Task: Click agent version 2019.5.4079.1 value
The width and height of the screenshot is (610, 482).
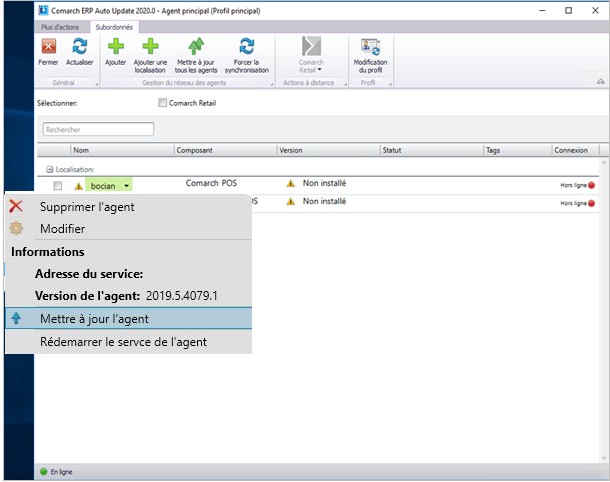Action: click(x=182, y=296)
